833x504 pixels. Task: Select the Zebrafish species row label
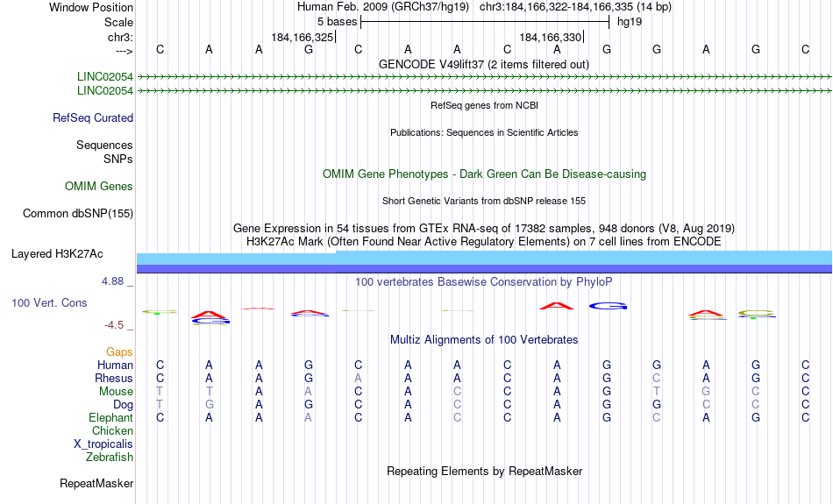coord(110,458)
